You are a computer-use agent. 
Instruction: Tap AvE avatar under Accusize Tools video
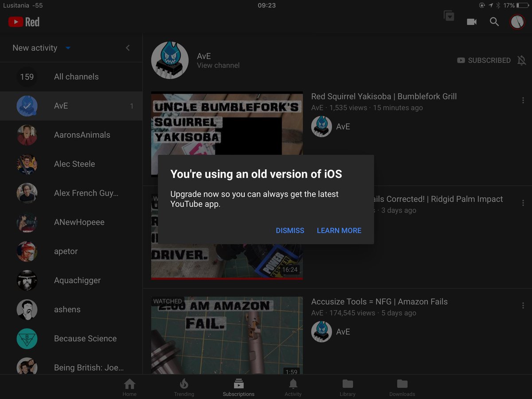[x=321, y=332]
